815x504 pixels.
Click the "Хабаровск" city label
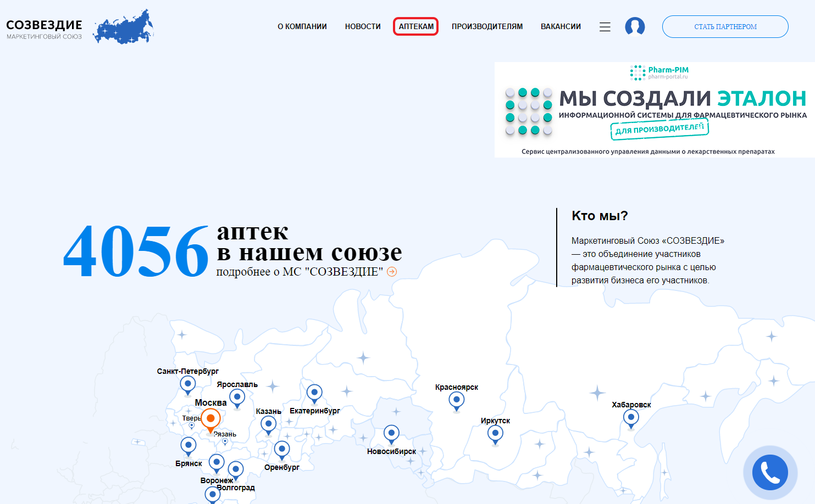631,405
